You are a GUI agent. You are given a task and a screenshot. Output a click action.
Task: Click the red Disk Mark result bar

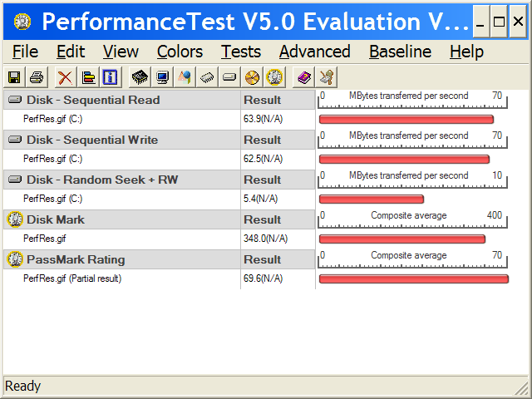402,239
